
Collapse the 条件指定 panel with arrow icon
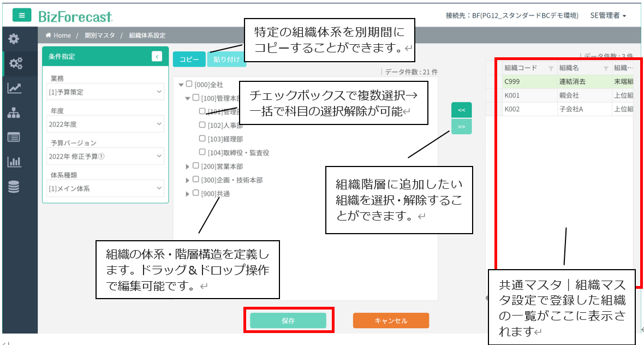157,56
